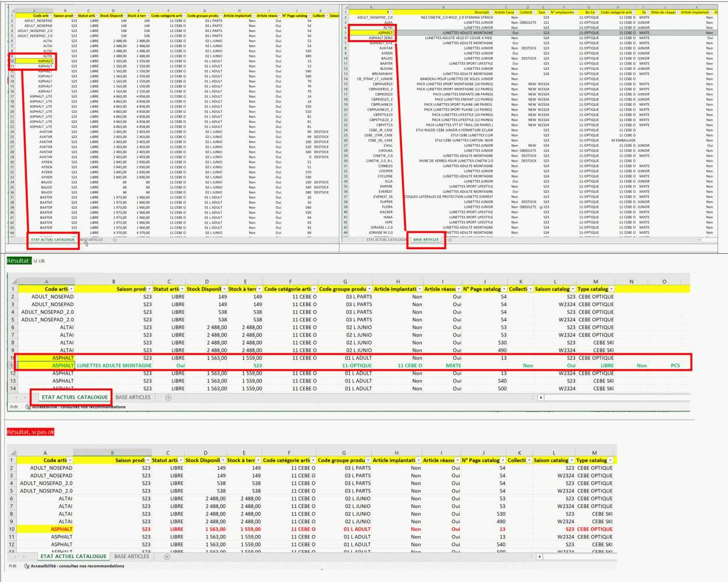Select column N header in 'si ok' sheet

tap(631, 281)
